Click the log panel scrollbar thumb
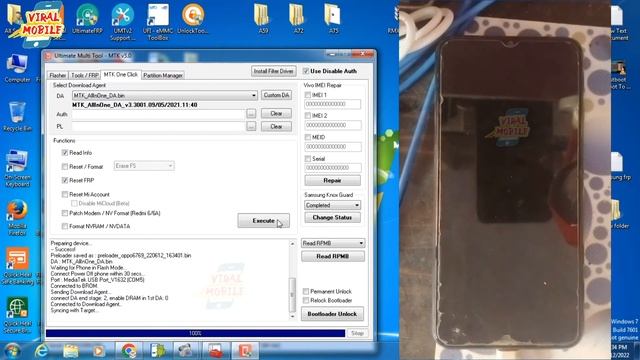Screen dimensions: 640x360 tap(292, 294)
